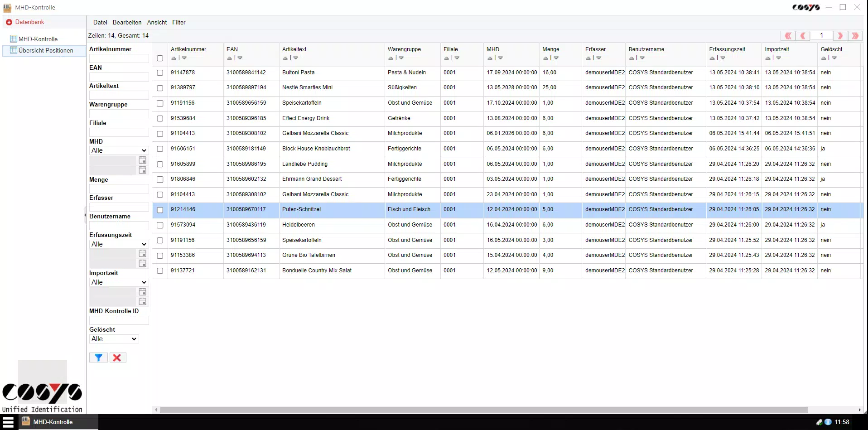Open the Datei menu
The height and width of the screenshot is (430, 868).
click(x=100, y=22)
